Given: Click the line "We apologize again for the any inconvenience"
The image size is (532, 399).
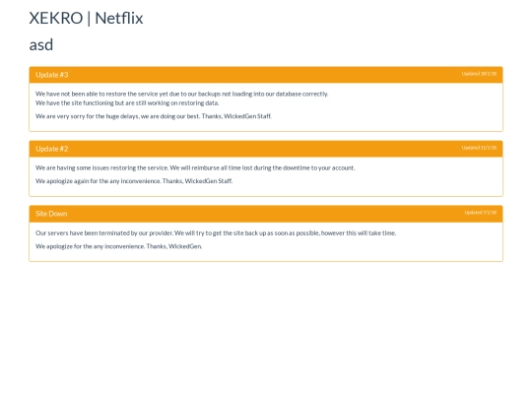Looking at the screenshot, I should (134, 181).
